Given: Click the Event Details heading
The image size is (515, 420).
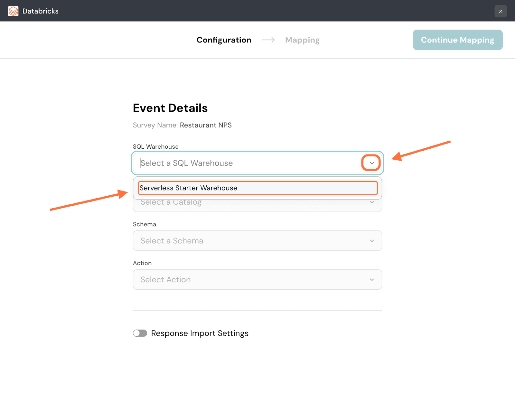Looking at the screenshot, I should pyautogui.click(x=170, y=108).
